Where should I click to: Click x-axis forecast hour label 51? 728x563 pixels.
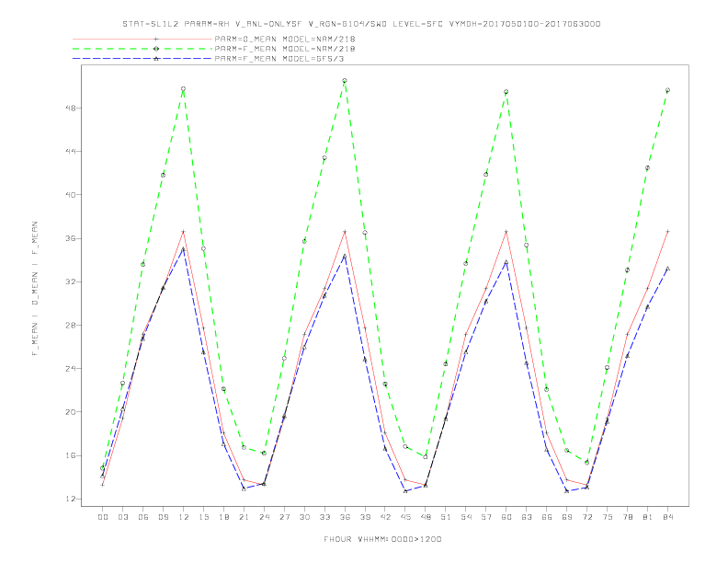(x=446, y=517)
